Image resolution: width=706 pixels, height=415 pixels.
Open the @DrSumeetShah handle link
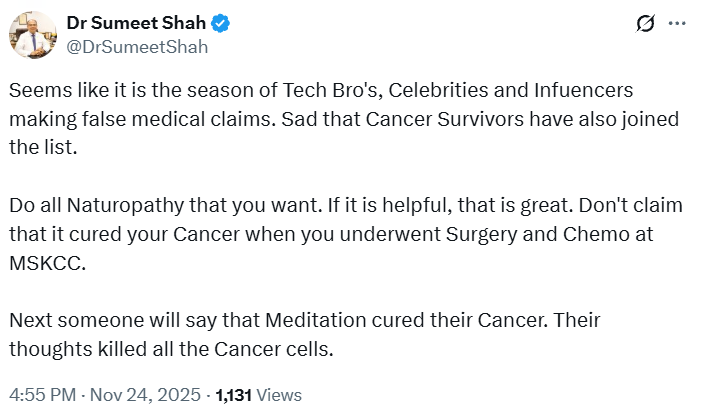(137, 46)
